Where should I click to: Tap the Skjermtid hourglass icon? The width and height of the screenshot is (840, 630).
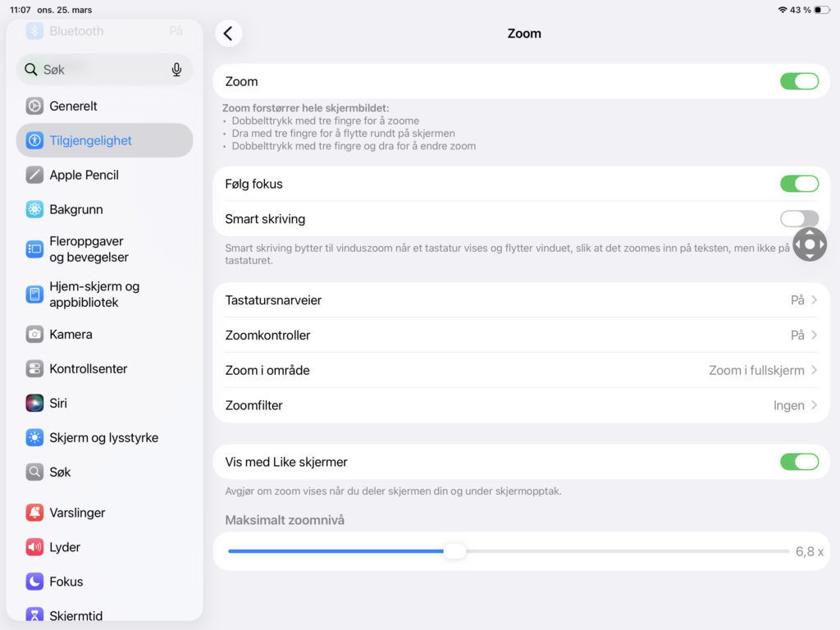point(34,615)
